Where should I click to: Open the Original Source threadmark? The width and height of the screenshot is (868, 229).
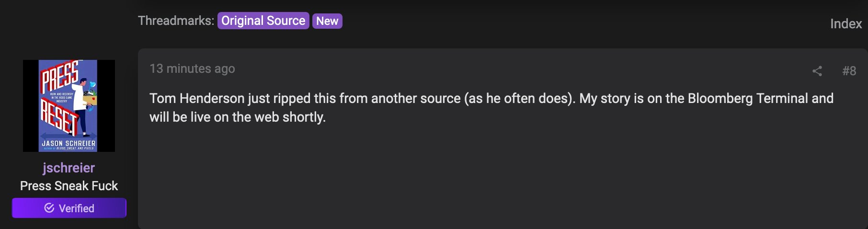pyautogui.click(x=263, y=21)
